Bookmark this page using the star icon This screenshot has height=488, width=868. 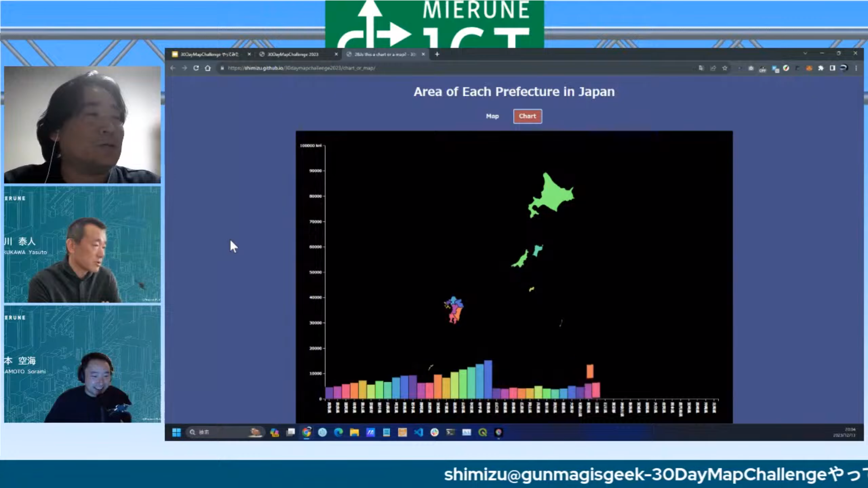tap(725, 68)
